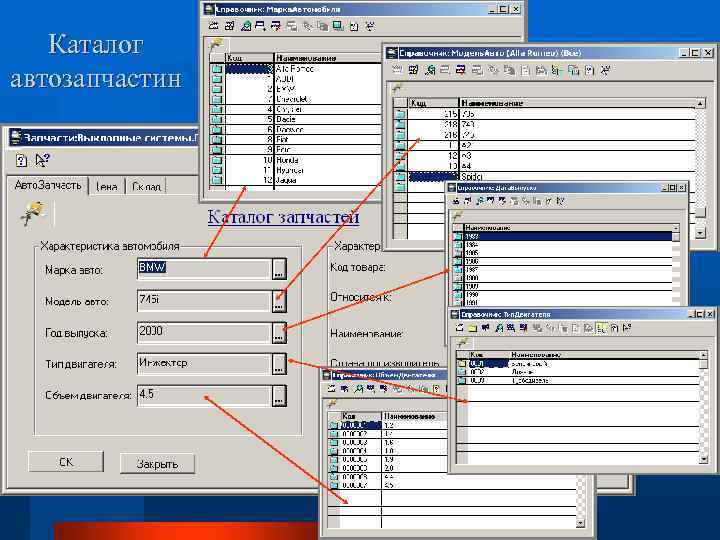Click the help document icon in Запчасти form

[21, 160]
